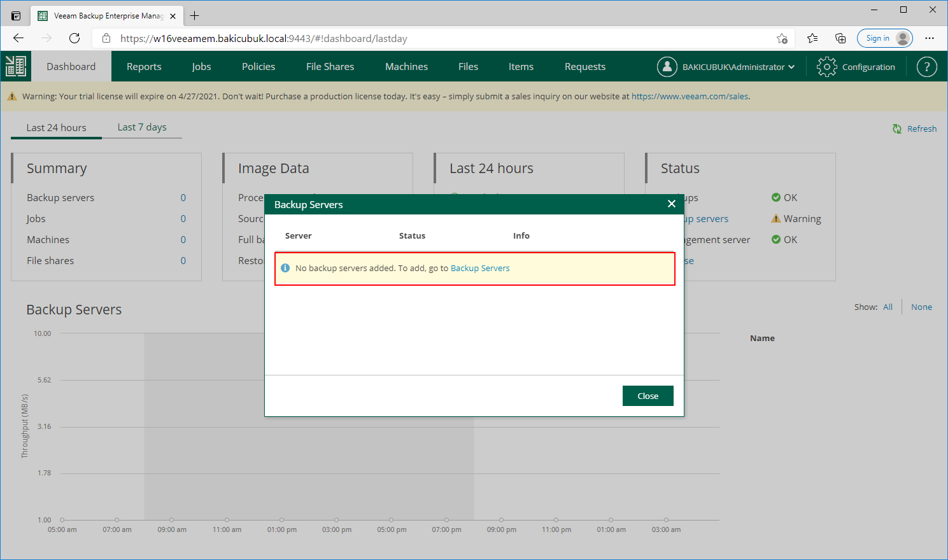This screenshot has height=560, width=948.
Task: Open the Items section
Action: 521,66
